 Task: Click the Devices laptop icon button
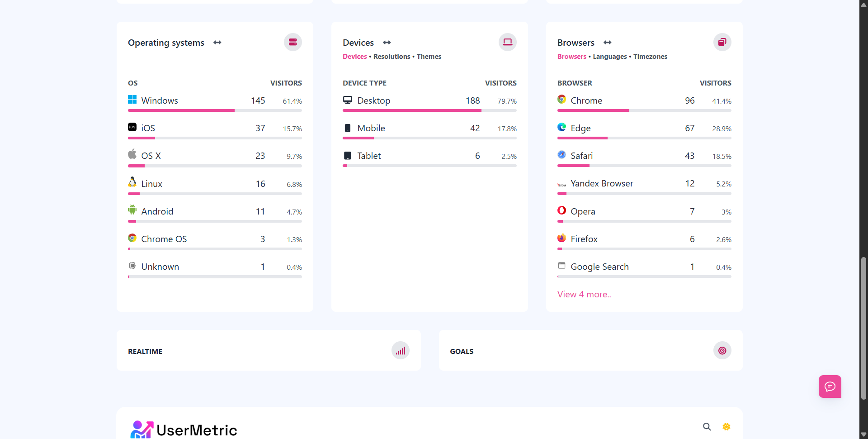(508, 42)
